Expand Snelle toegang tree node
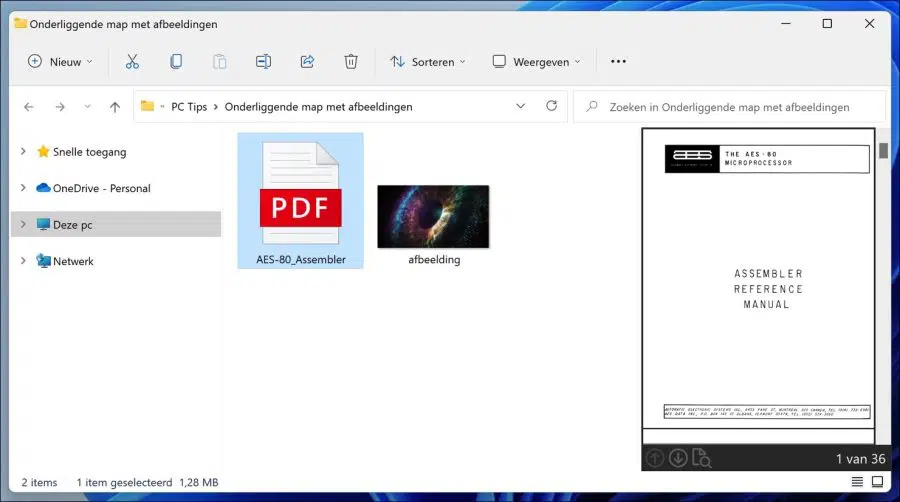The image size is (900, 502). coord(23,151)
